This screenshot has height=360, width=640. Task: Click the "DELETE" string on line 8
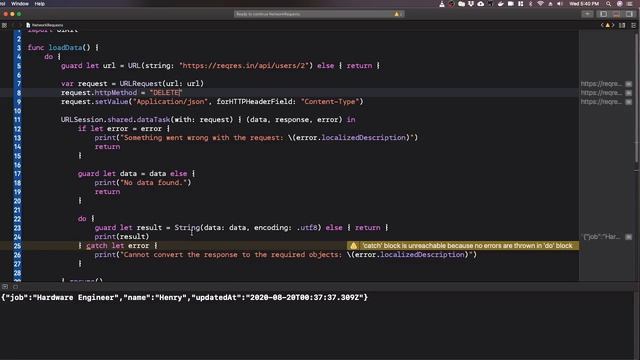click(165, 93)
